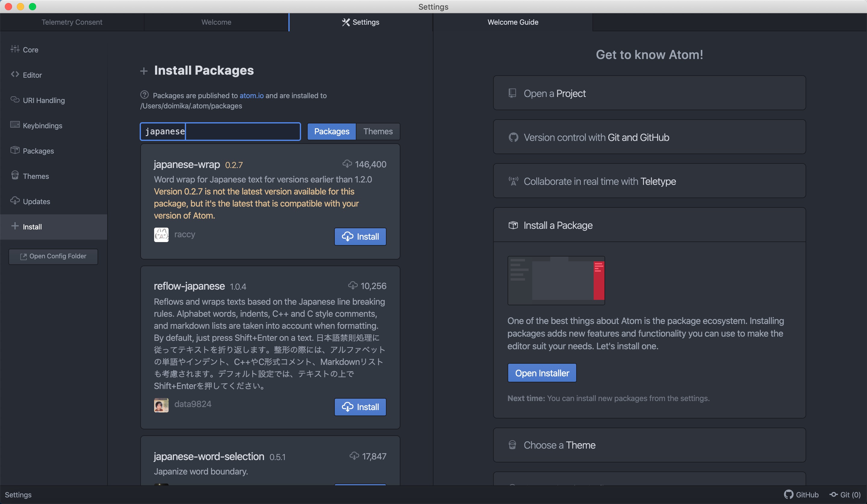The image size is (867, 504).
Task: Click the Git commit icon in the status bar
Action: click(x=833, y=494)
